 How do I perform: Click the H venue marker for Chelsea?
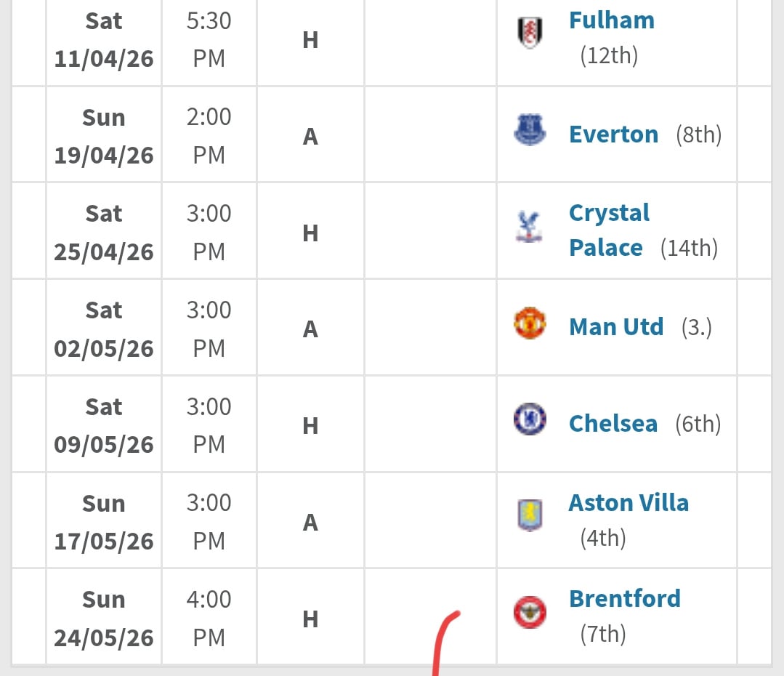pos(310,425)
